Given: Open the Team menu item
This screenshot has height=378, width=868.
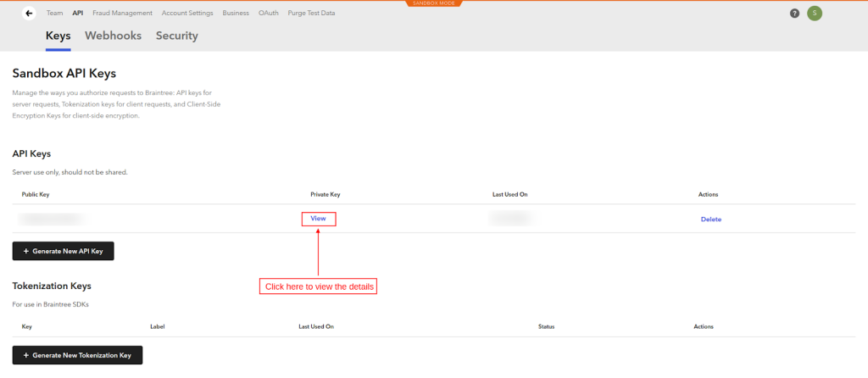Looking at the screenshot, I should coord(54,14).
